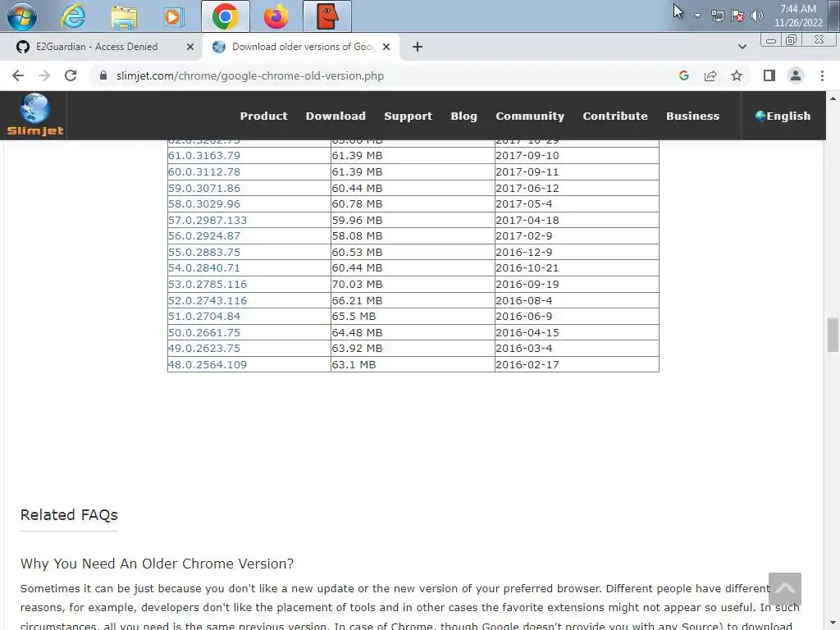Switch to Google Chrome taskbar icon
Image resolution: width=840 pixels, height=630 pixels.
coord(225,16)
